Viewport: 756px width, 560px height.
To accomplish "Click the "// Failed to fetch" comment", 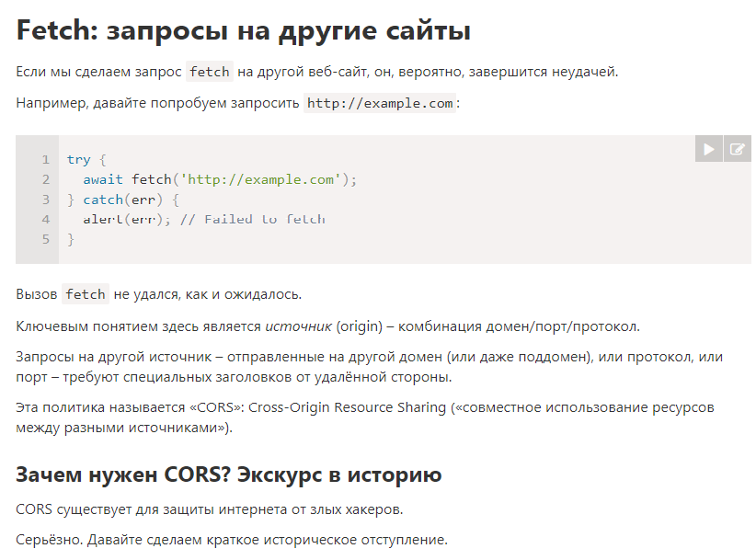I will tap(253, 219).
